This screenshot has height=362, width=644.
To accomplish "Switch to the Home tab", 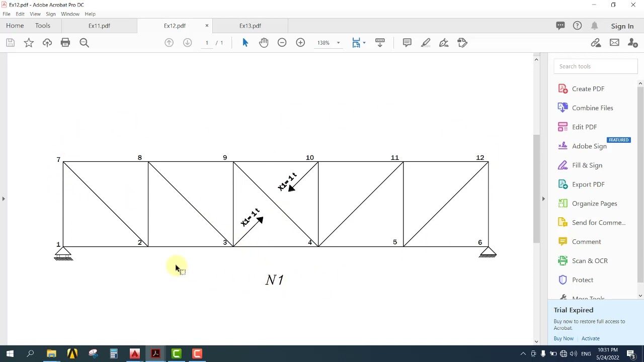I will click(x=15, y=26).
